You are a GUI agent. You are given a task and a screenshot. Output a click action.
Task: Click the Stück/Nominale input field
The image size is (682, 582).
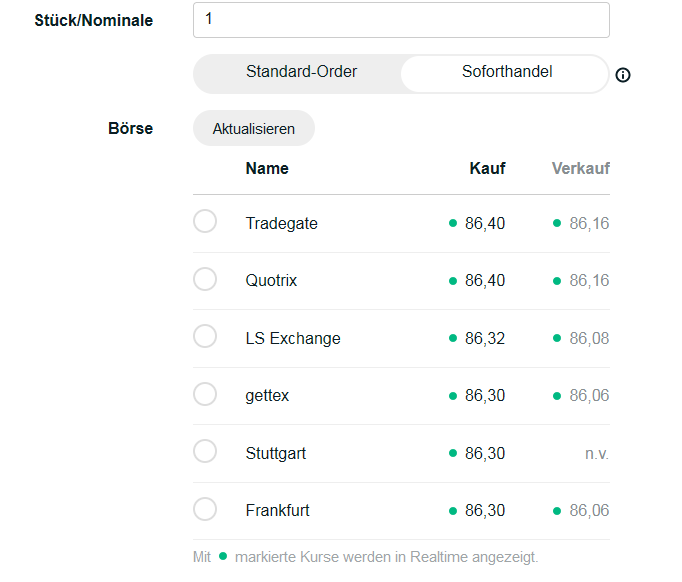(x=400, y=20)
